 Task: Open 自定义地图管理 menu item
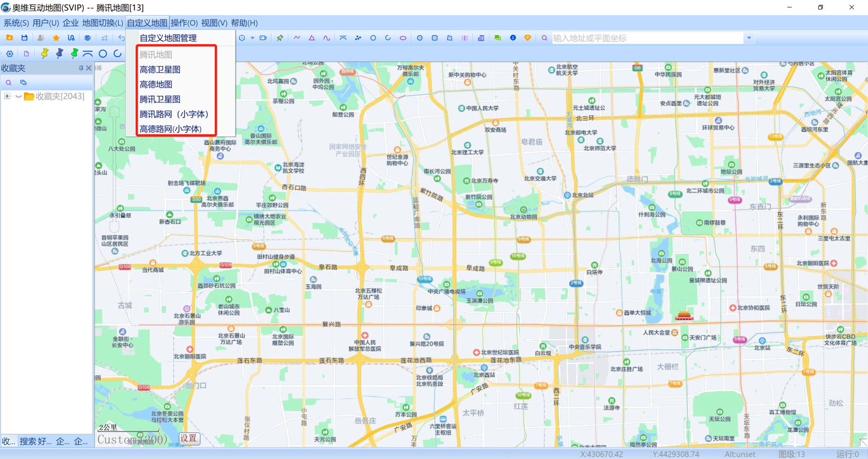(x=168, y=38)
